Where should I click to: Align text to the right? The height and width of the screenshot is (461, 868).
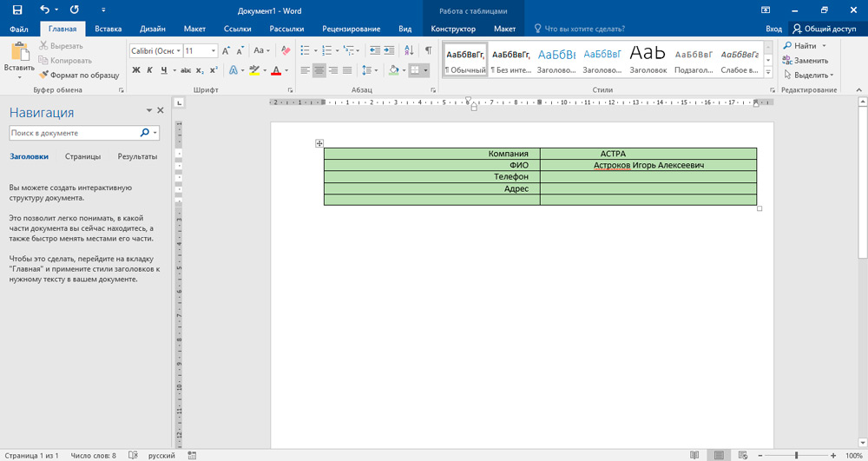pyautogui.click(x=333, y=70)
